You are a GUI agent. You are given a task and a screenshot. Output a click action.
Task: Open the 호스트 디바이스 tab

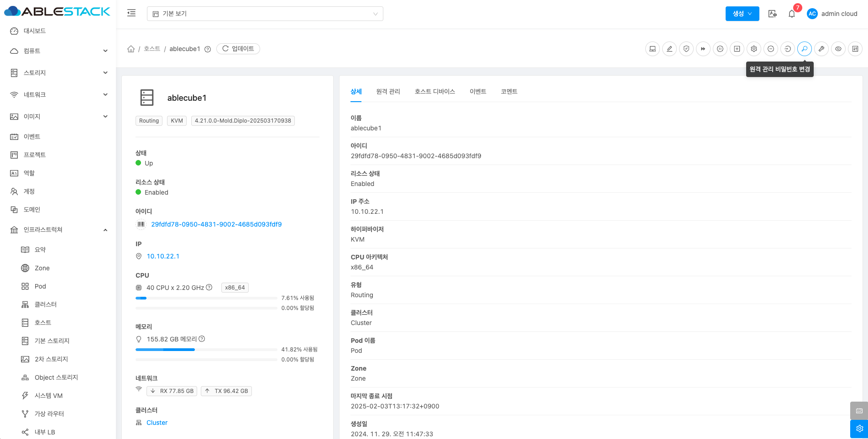(434, 92)
